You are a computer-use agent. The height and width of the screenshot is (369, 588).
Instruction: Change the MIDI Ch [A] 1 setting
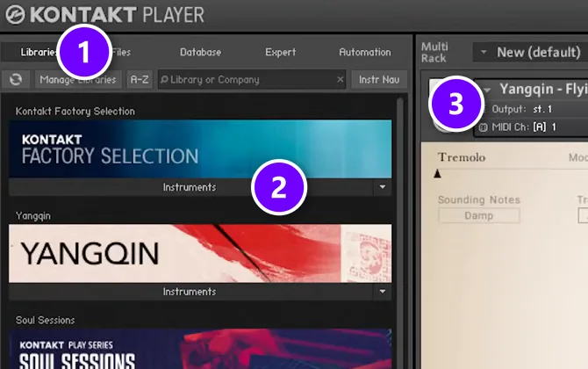(545, 127)
